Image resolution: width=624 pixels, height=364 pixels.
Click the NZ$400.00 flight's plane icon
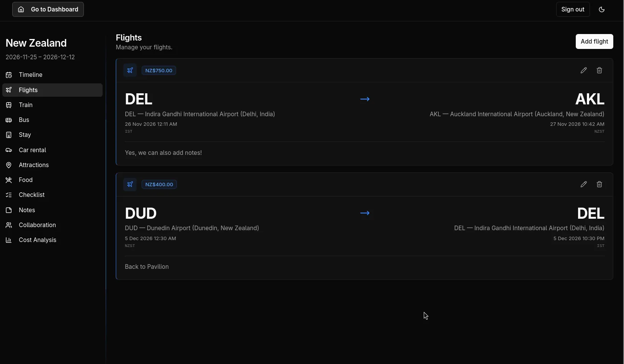click(x=130, y=184)
